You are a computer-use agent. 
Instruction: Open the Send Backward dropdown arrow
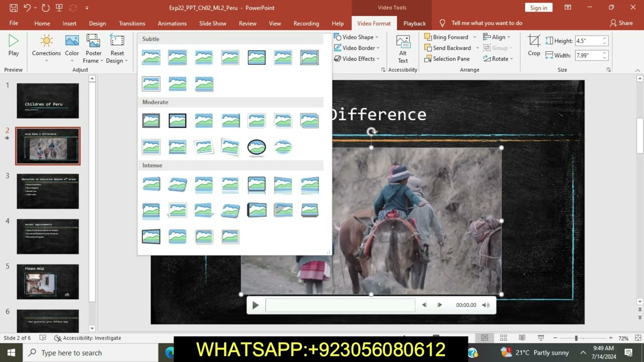tap(477, 48)
